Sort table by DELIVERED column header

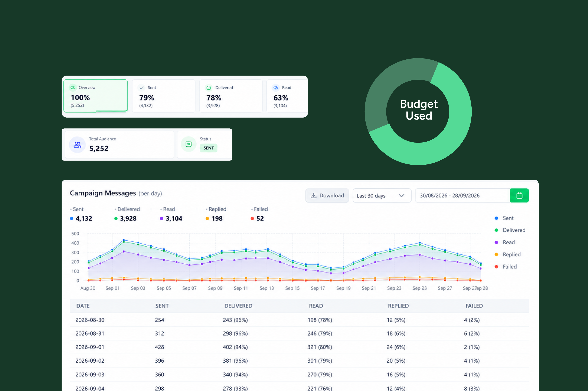coord(238,306)
